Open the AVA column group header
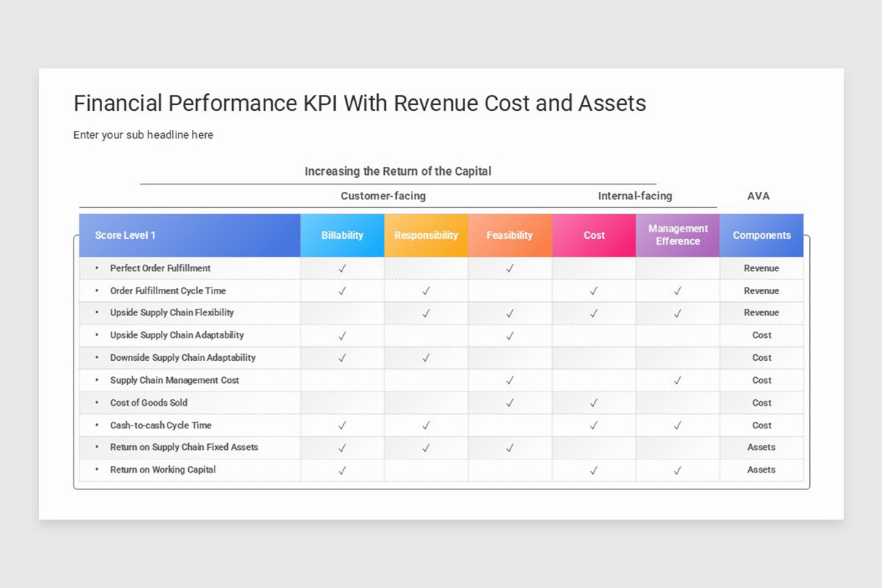The width and height of the screenshot is (882, 588). tap(759, 196)
